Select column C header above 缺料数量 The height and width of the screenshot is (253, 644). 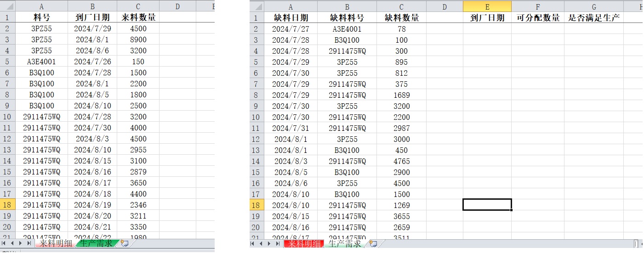[402, 6]
